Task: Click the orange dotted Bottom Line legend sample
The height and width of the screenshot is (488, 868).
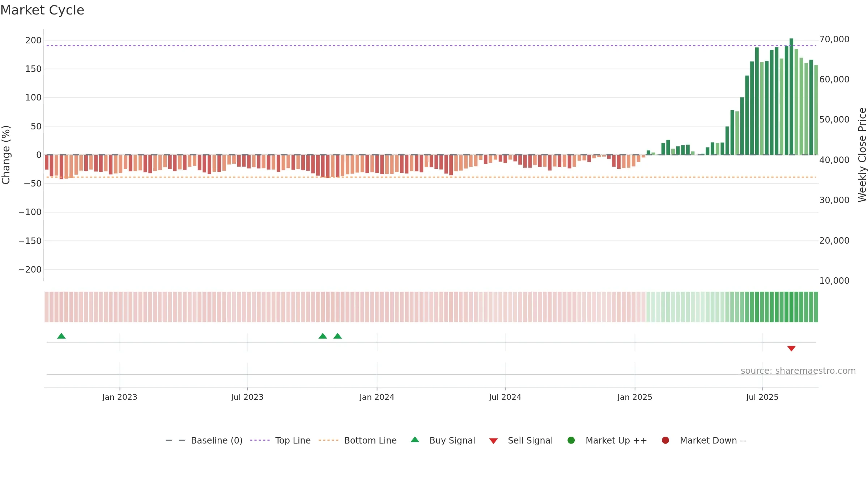Action: (x=328, y=440)
